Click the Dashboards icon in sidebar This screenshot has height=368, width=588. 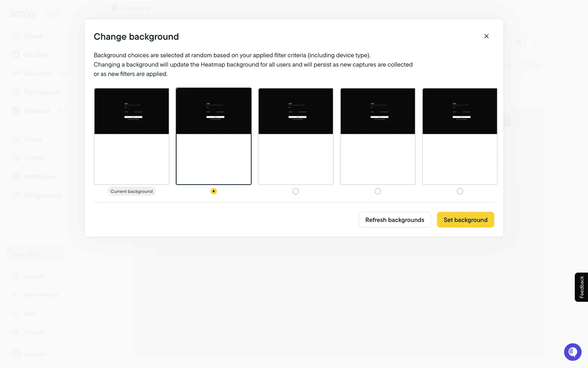click(16, 92)
